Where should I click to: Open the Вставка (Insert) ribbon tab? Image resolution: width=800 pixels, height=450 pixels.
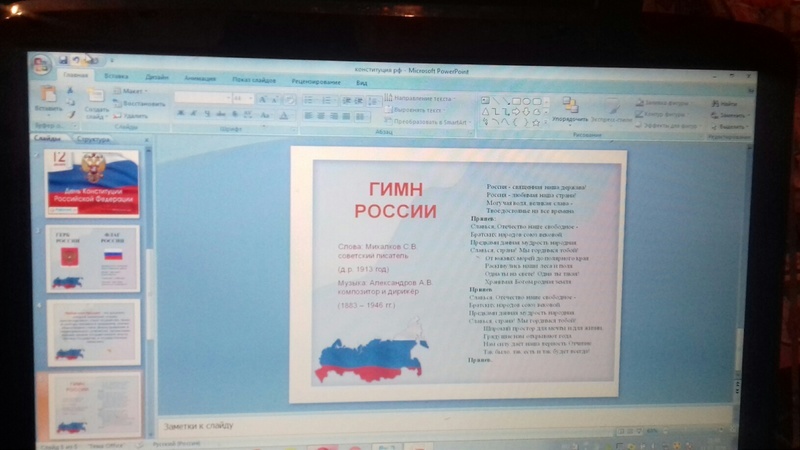tap(116, 76)
